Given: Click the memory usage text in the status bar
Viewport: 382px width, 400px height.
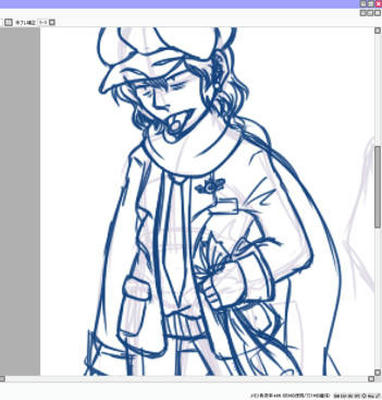Looking at the screenshot, I should pos(291,395).
